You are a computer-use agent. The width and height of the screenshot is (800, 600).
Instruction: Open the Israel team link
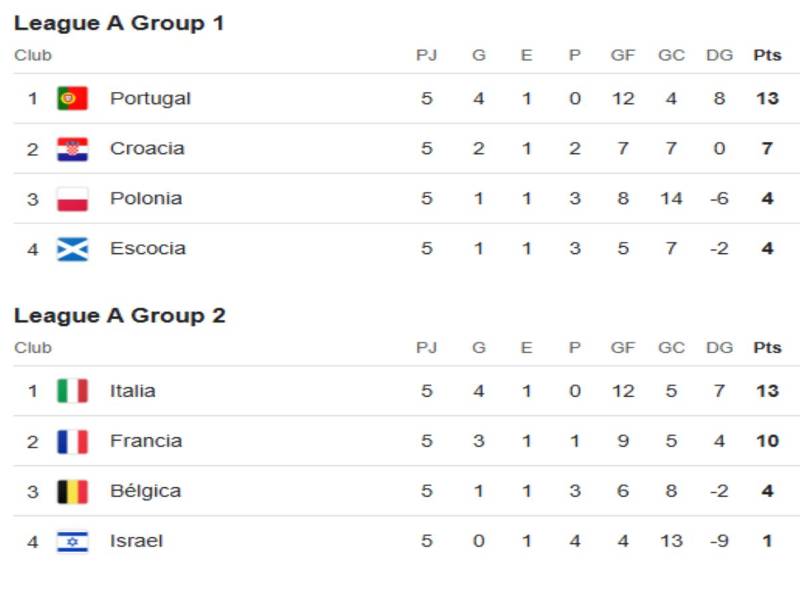tap(136, 541)
